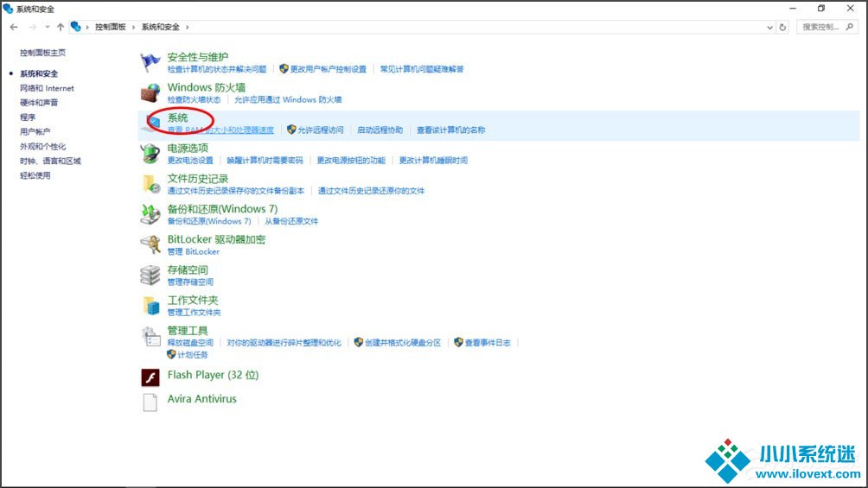Click 更改用户帐户控制设置 link

(x=329, y=69)
